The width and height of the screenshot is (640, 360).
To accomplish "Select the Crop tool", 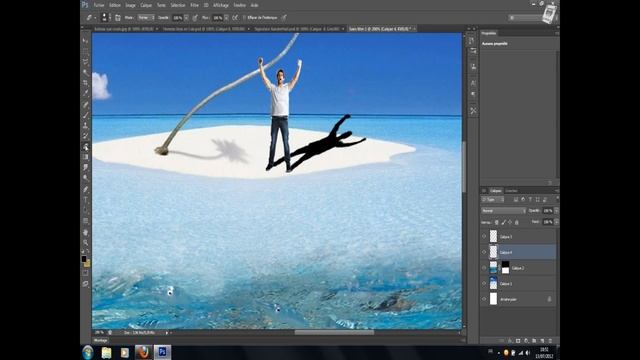I will pos(85,83).
